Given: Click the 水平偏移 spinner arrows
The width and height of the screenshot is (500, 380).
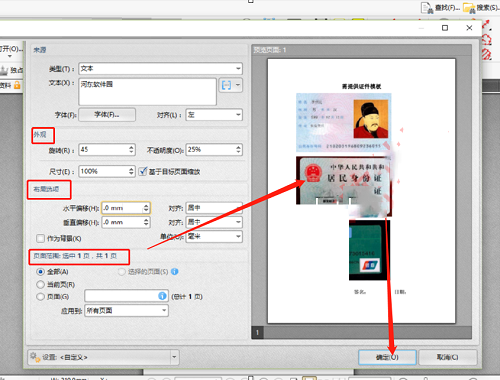Looking at the screenshot, I should 146,208.
